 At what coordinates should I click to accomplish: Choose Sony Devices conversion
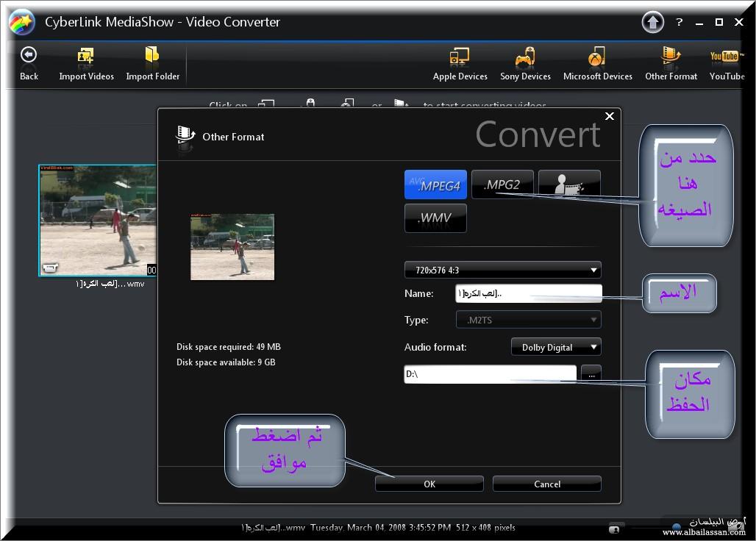pos(525,62)
